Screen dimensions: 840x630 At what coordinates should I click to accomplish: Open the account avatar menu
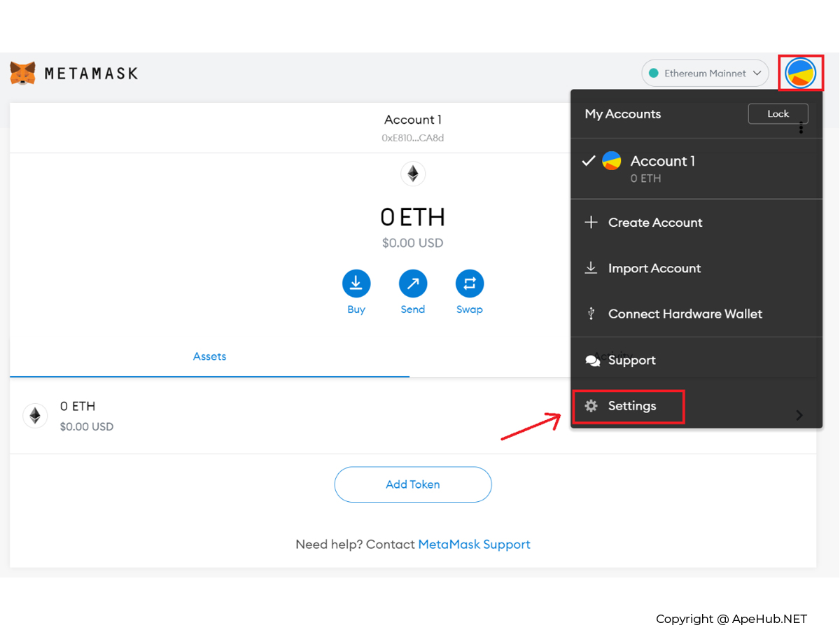click(801, 72)
